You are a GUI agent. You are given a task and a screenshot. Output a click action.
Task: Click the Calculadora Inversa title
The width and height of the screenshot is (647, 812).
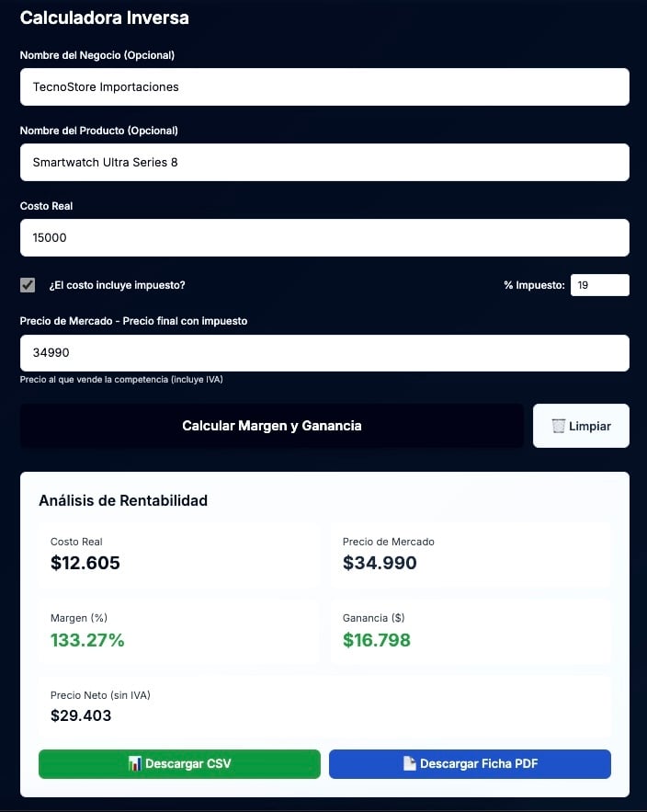point(105,17)
